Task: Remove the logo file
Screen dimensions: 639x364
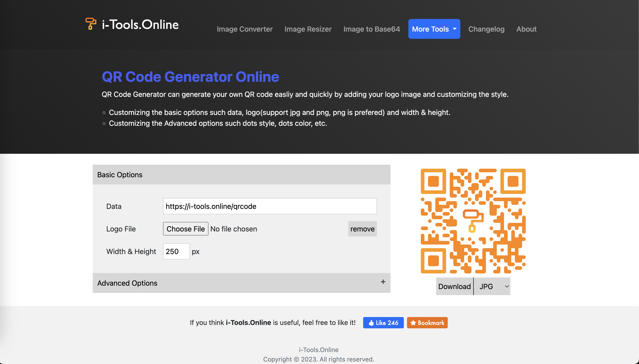Action: 362,229
